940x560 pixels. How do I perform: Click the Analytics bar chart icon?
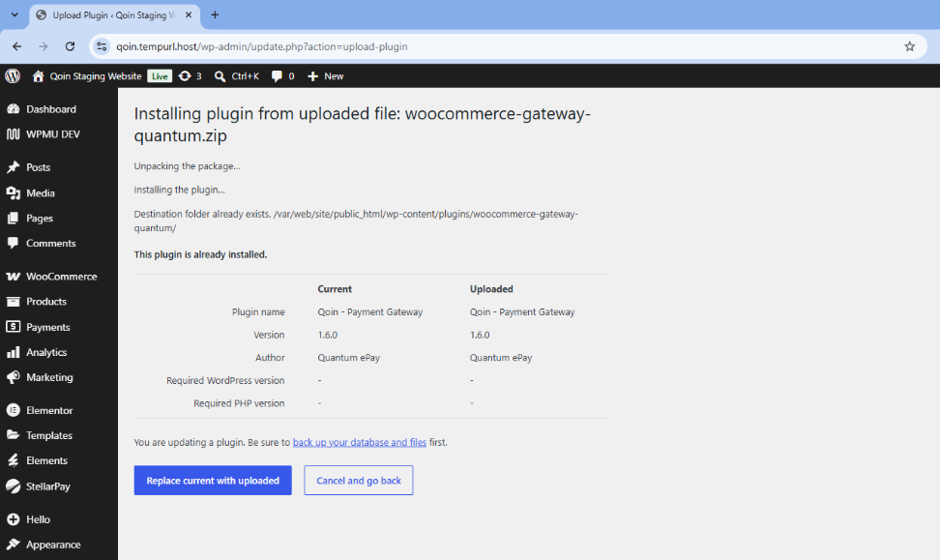pos(14,353)
